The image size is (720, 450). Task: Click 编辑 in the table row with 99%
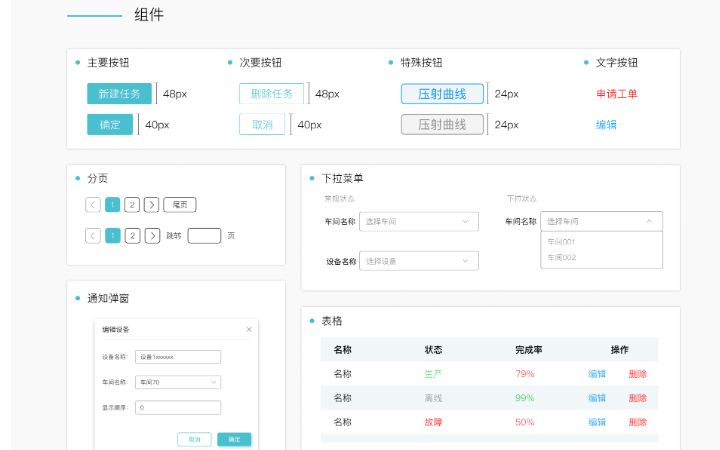[597, 398]
